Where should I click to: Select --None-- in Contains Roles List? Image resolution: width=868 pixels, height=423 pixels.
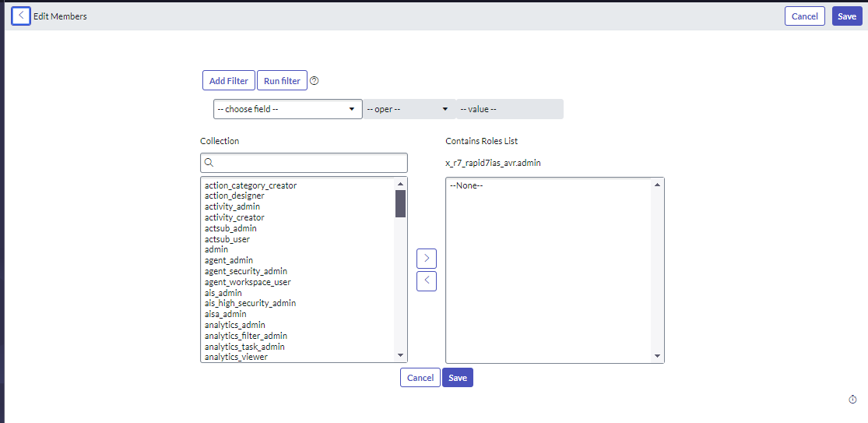point(466,185)
